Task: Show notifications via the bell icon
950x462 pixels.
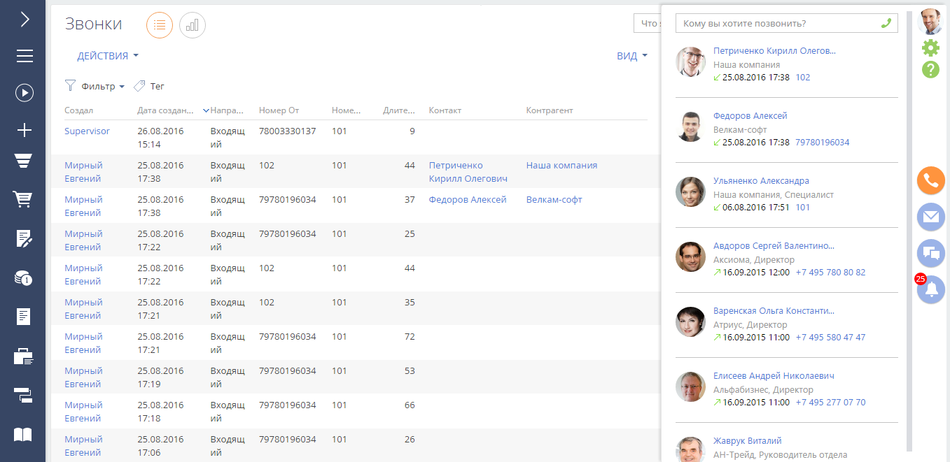Action: click(932, 290)
